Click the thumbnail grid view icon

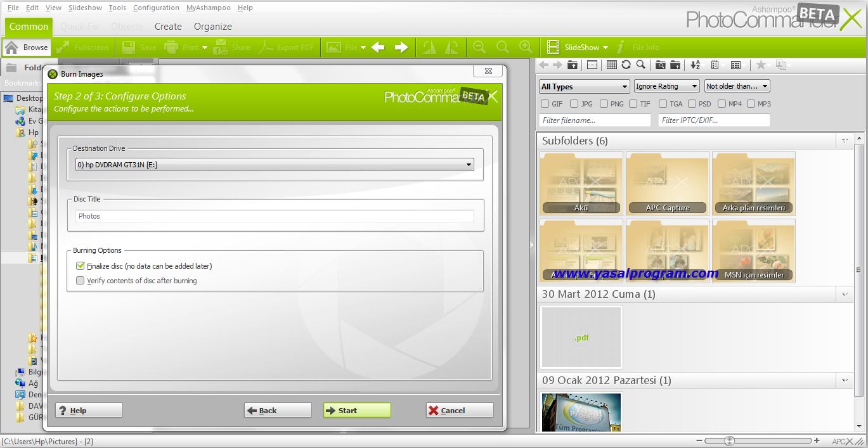(x=611, y=65)
